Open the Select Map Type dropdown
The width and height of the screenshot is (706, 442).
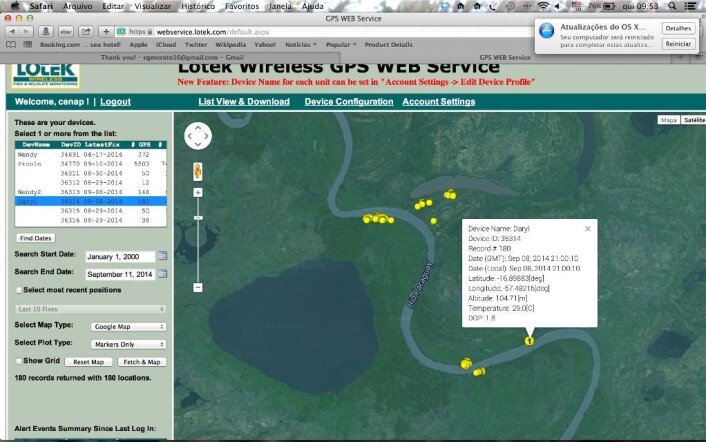[128, 327]
